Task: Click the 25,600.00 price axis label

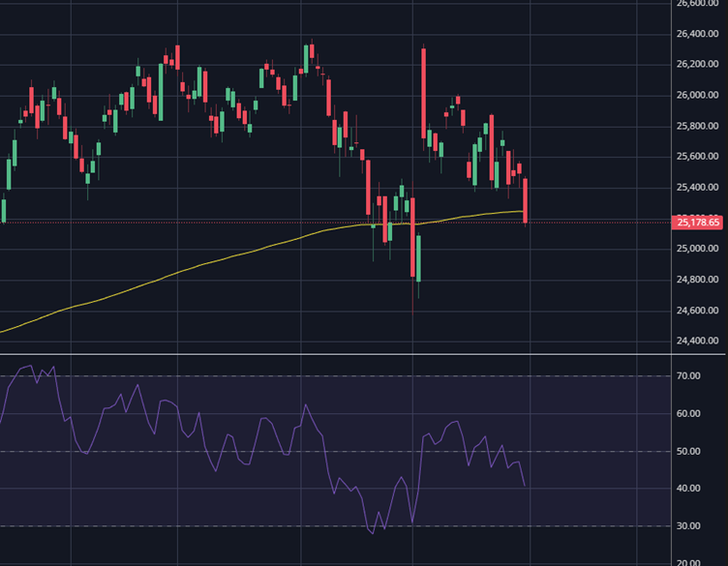Action: click(x=697, y=157)
